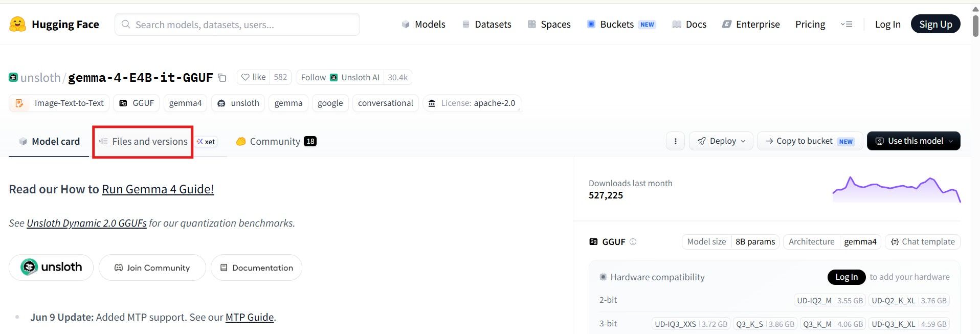Image resolution: width=980 pixels, height=334 pixels.
Task: Select the UD-IQ2_M 3.55 GB quantization
Action: 830,300
